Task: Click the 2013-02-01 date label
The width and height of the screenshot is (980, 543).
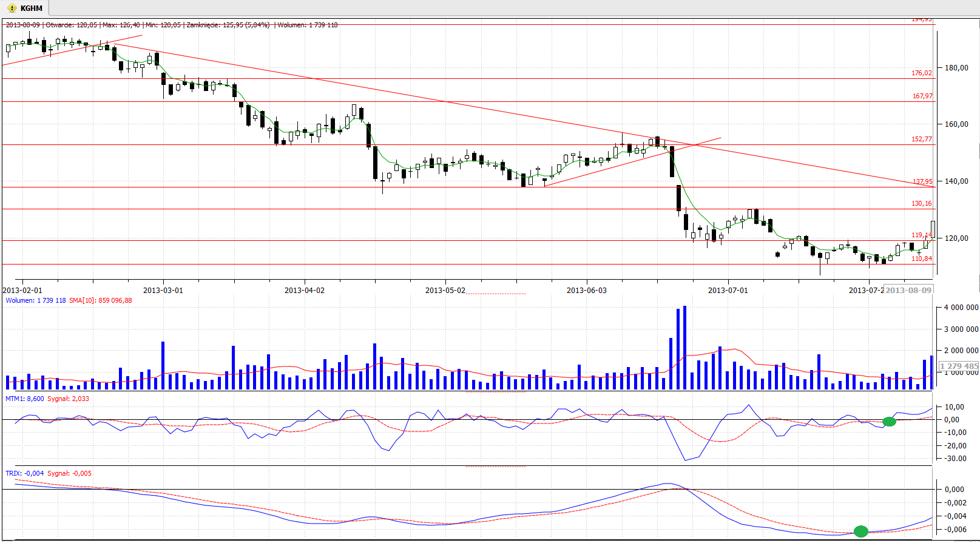Action: point(22,291)
